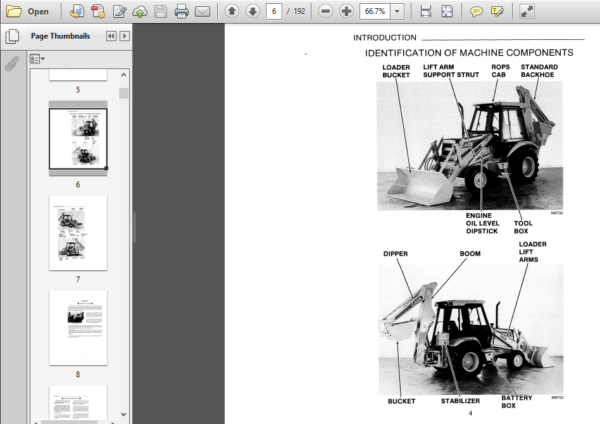Open the zoom level dropdown arrow

pyautogui.click(x=397, y=11)
